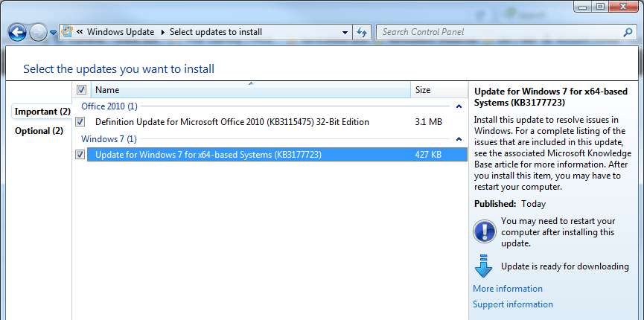Click in the Search Control Panel field
The width and height of the screenshot is (644, 320).
pos(499,32)
